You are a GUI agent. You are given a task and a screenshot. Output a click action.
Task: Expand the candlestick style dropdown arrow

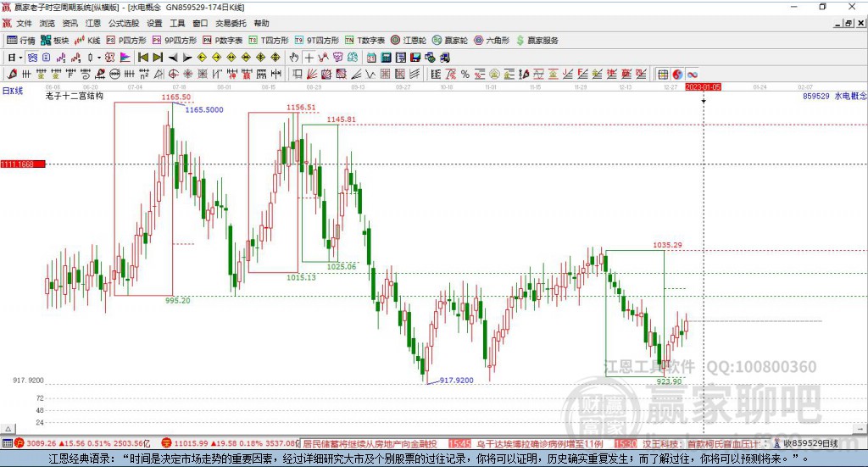coord(98,58)
